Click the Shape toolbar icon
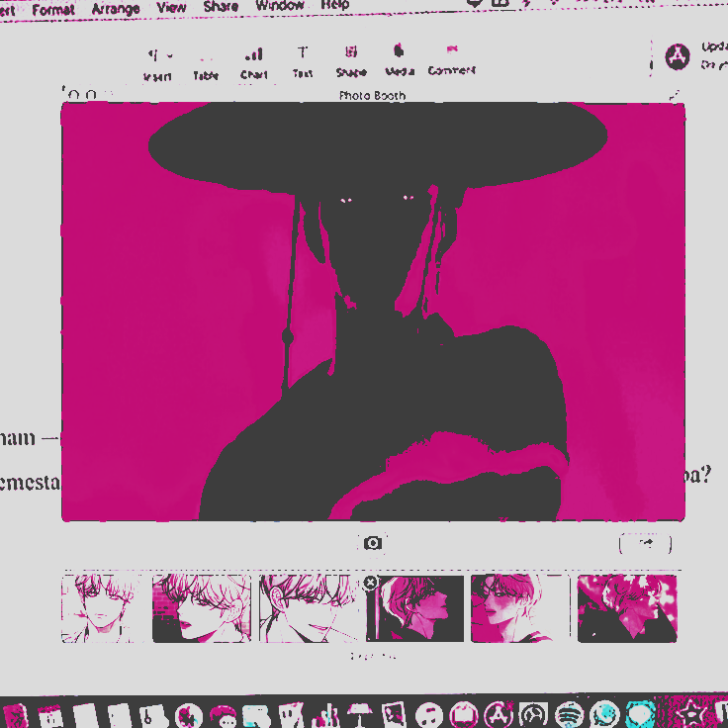The height and width of the screenshot is (728, 728). [x=350, y=61]
